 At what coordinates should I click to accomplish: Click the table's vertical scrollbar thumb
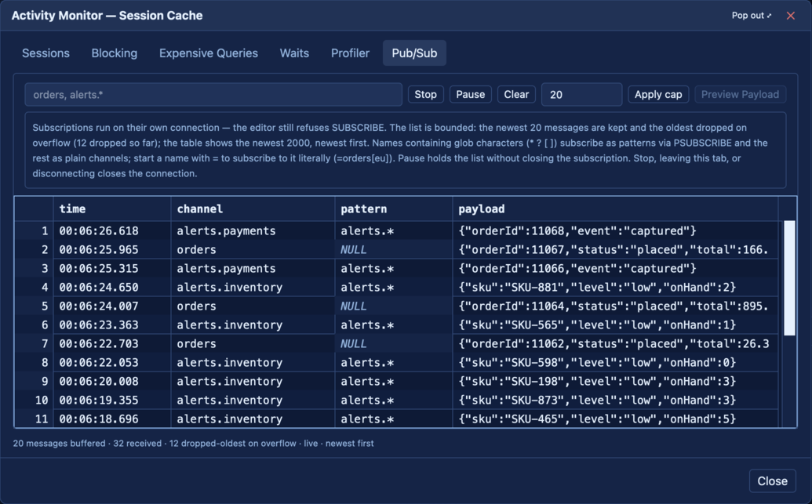789,278
